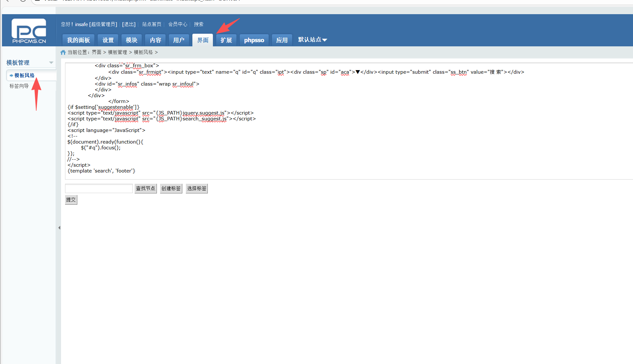The width and height of the screenshot is (633, 364).
Task: Expand 默认站点 site dropdown arrow
Action: click(325, 40)
